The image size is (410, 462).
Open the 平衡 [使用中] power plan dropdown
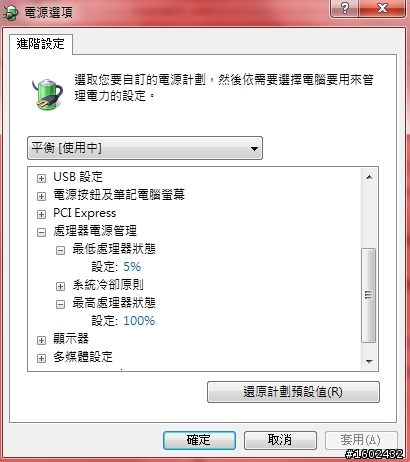145,148
